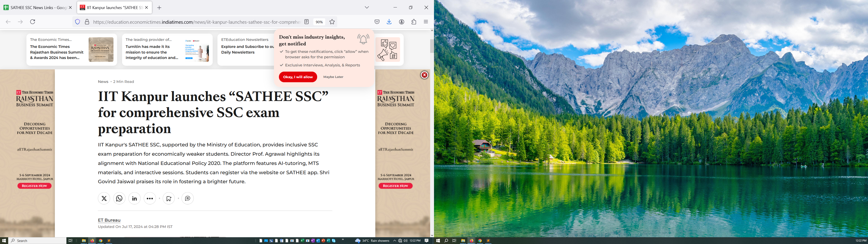Toggle reader view for this article
Screen dimensions: 868x244
tap(307, 22)
